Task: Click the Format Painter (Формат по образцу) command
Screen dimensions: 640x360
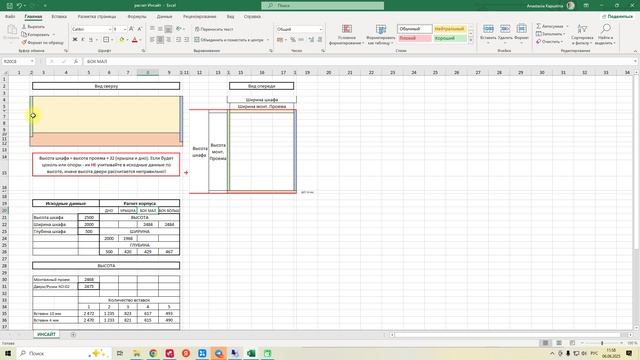Action: tap(43, 42)
